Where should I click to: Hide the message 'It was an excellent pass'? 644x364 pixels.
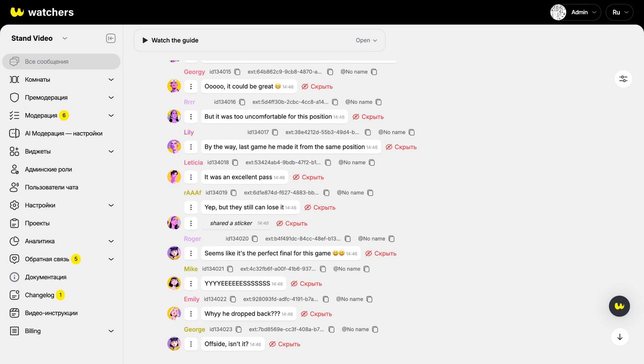point(308,177)
